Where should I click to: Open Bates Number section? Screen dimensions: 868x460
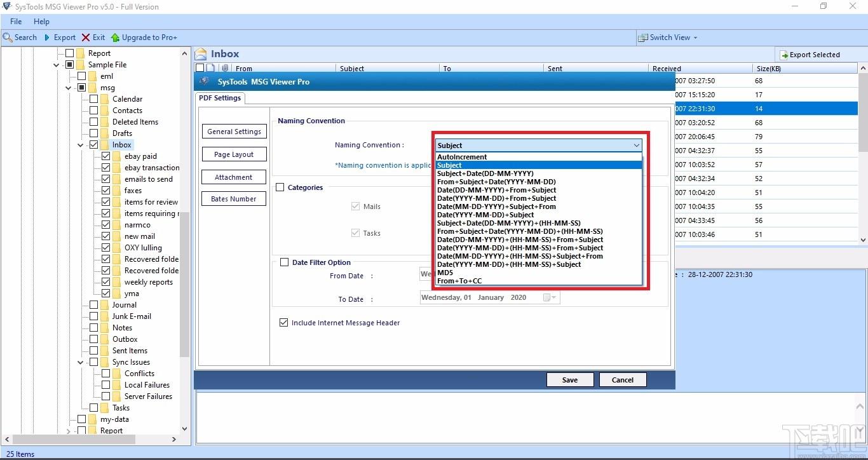point(234,199)
